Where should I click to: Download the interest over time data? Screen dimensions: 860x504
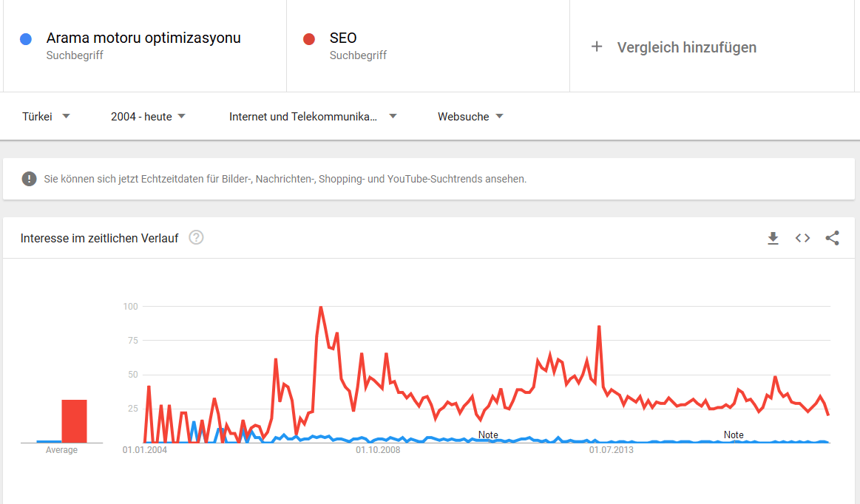[x=773, y=238]
